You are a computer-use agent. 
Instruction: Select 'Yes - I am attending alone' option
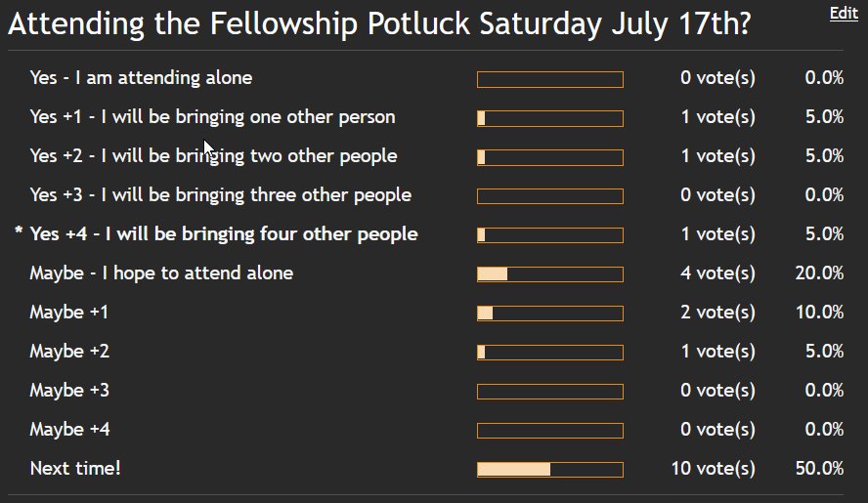[141, 78]
